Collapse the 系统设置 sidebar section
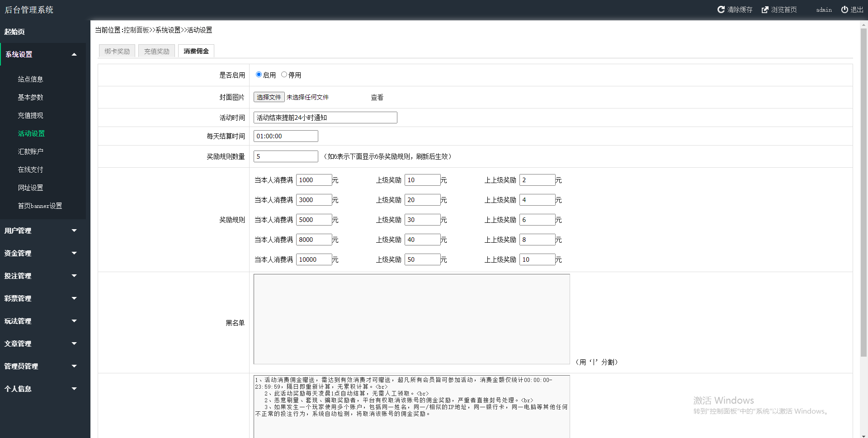Viewport: 868px width, 438px height. (74, 55)
